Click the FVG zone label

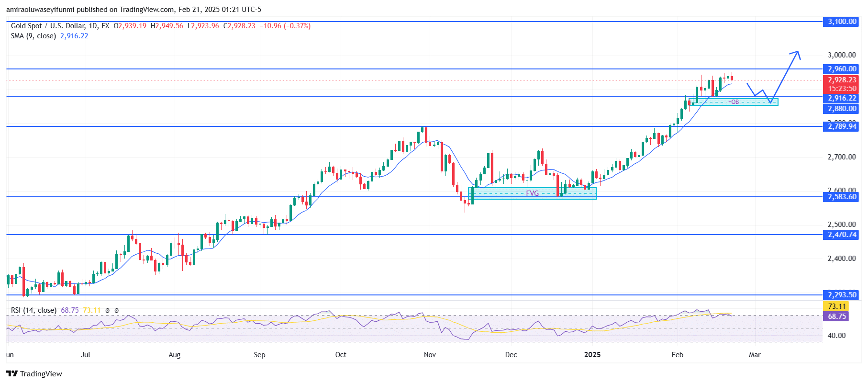[x=532, y=193]
